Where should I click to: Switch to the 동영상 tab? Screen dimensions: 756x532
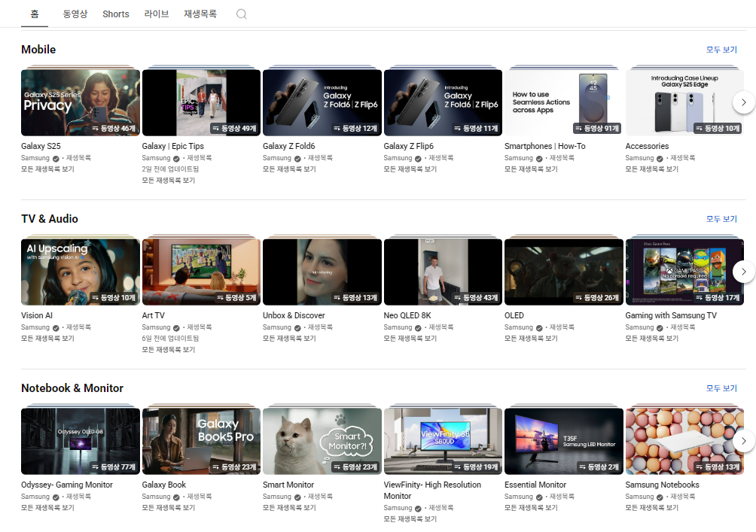[75, 14]
